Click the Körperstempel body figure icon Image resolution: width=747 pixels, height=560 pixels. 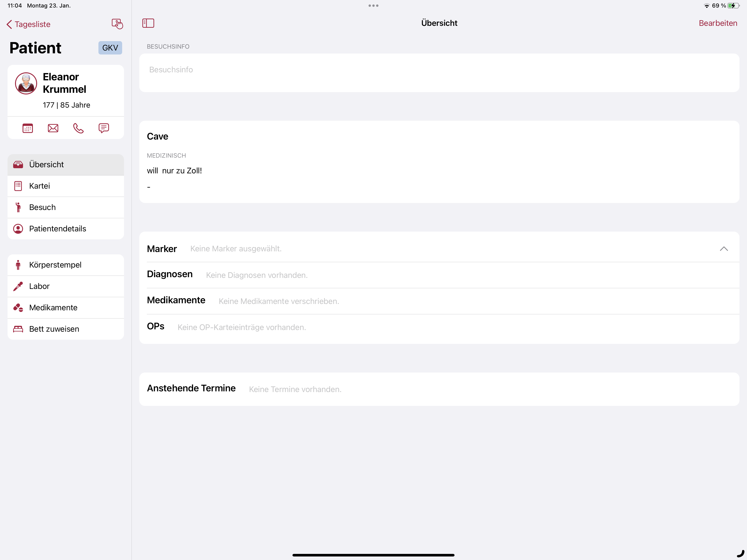(18, 265)
